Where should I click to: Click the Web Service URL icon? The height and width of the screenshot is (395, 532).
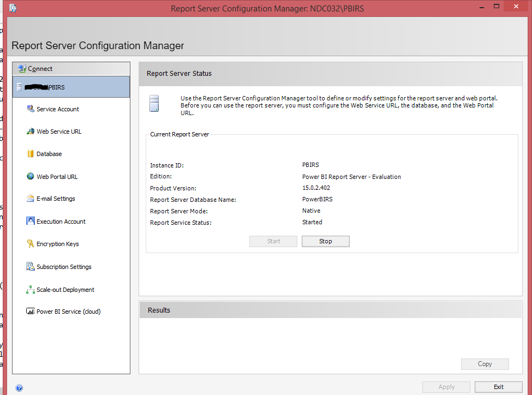coord(31,131)
